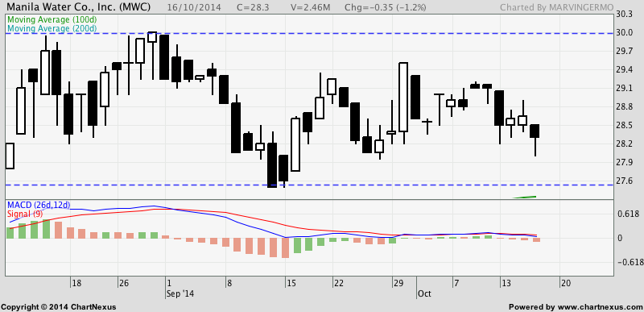Click the 0.618 MACD axis label
The image size is (644, 312).
(628, 214)
